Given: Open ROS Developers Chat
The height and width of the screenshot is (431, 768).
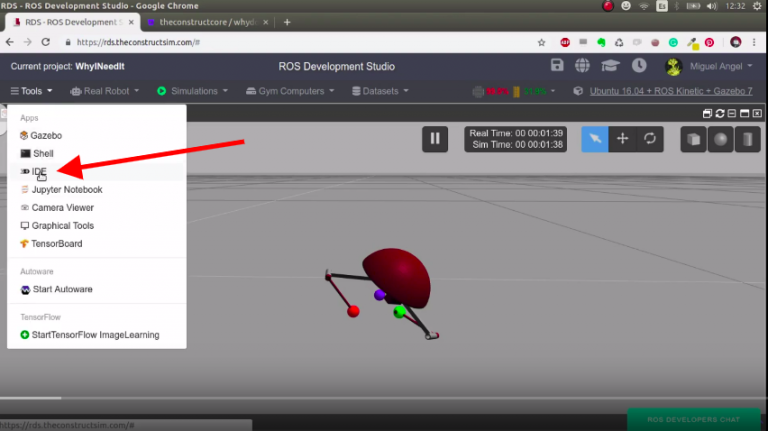Looking at the screenshot, I should pyautogui.click(x=694, y=420).
